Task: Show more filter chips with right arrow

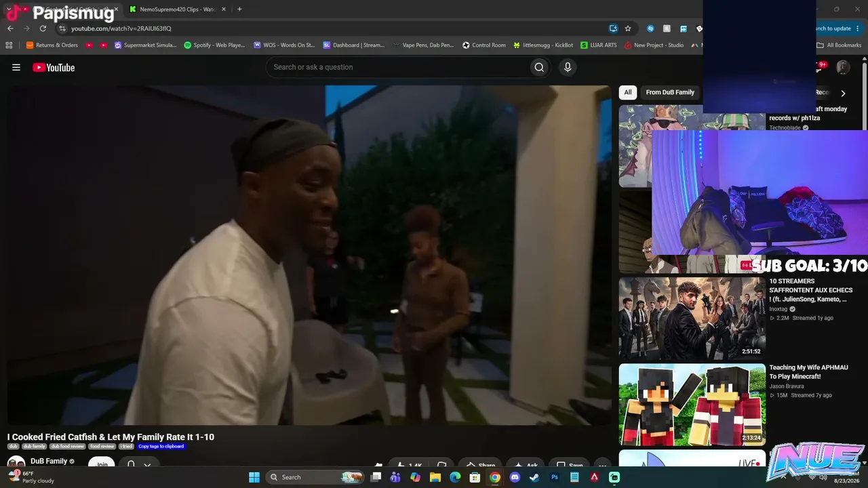Action: 843,94
